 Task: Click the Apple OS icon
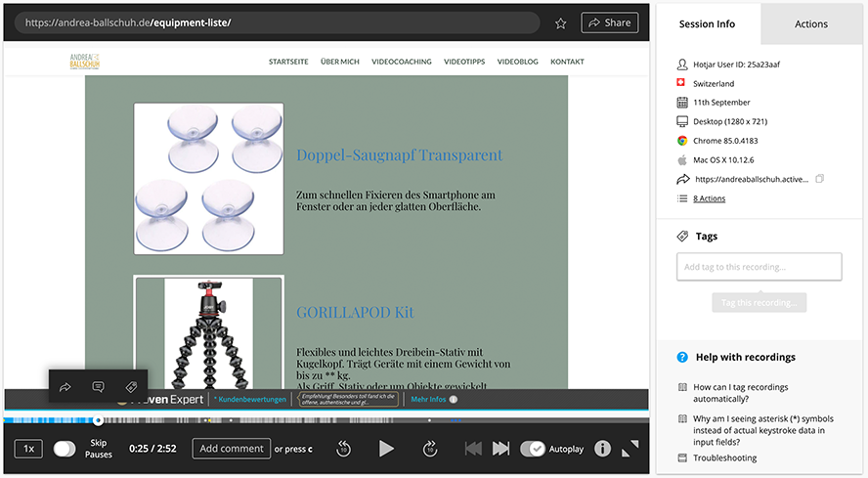tap(682, 159)
